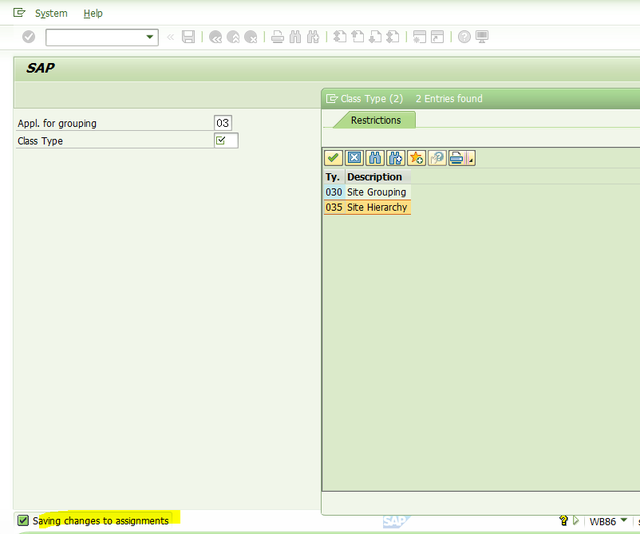Viewport: 640px width, 534px height.
Task: Select the Site Hierarchy description
Action: 378,207
